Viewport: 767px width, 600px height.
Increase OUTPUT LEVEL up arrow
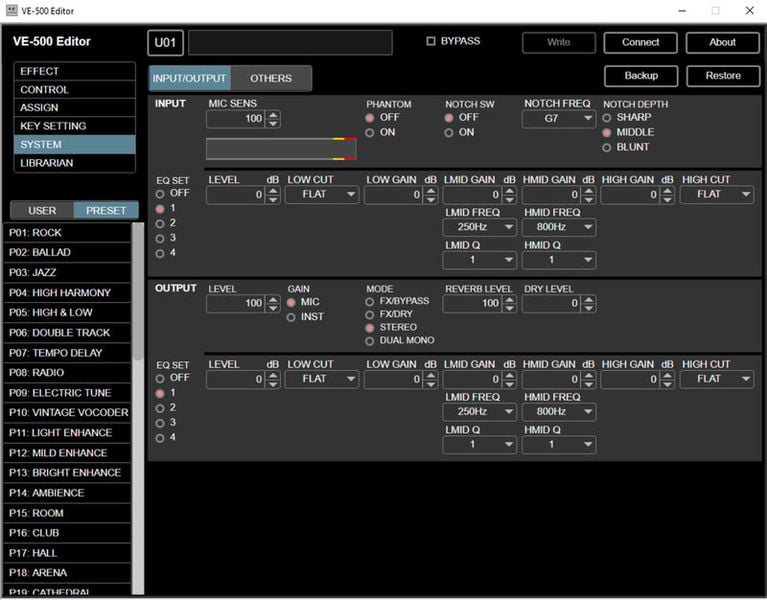(273, 300)
